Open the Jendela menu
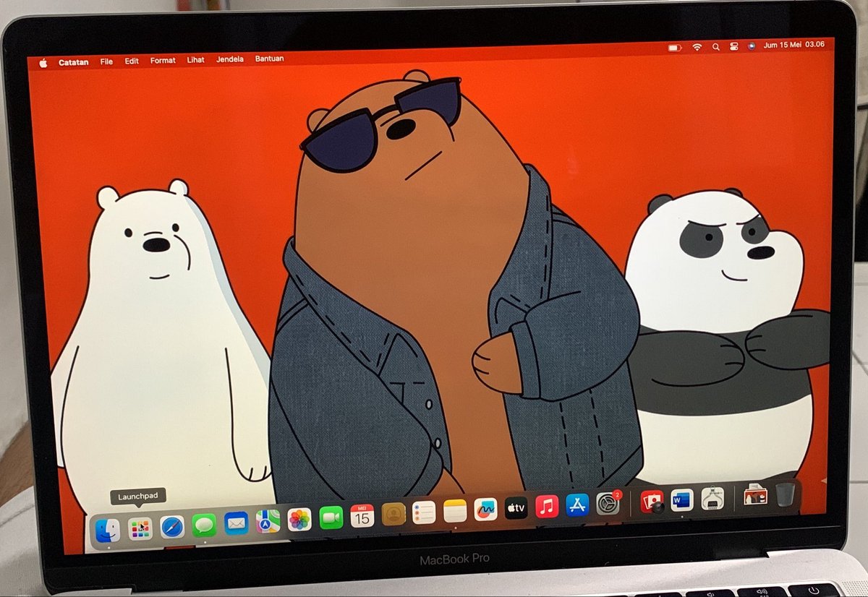Image resolution: width=868 pixels, height=597 pixels. point(230,59)
